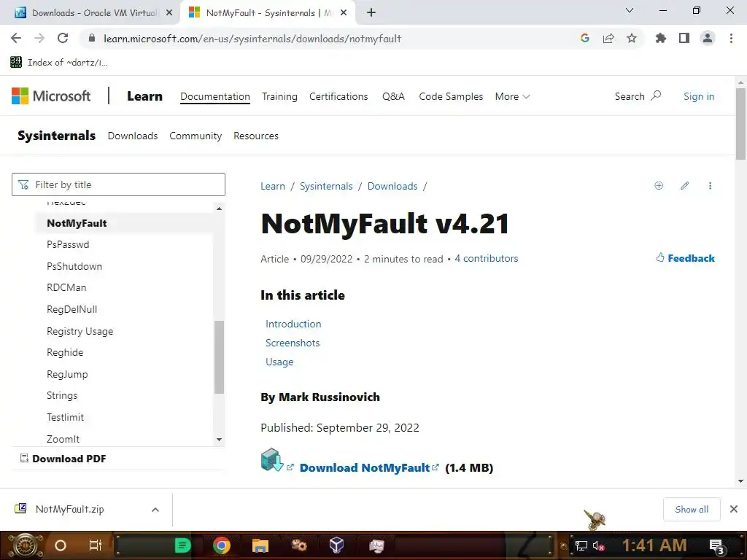Focus the Filter by title field
The height and width of the screenshot is (560, 747).
118,184
